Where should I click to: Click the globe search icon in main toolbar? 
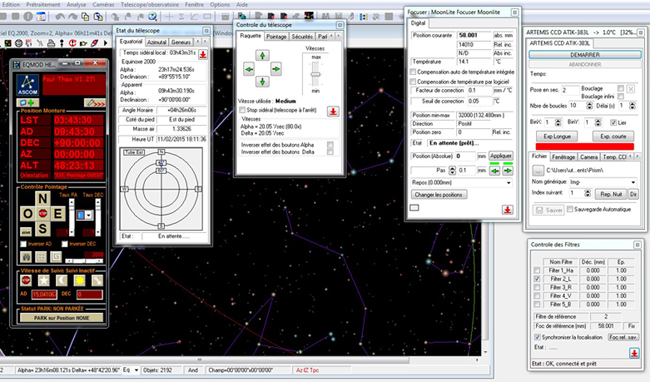(x=153, y=17)
